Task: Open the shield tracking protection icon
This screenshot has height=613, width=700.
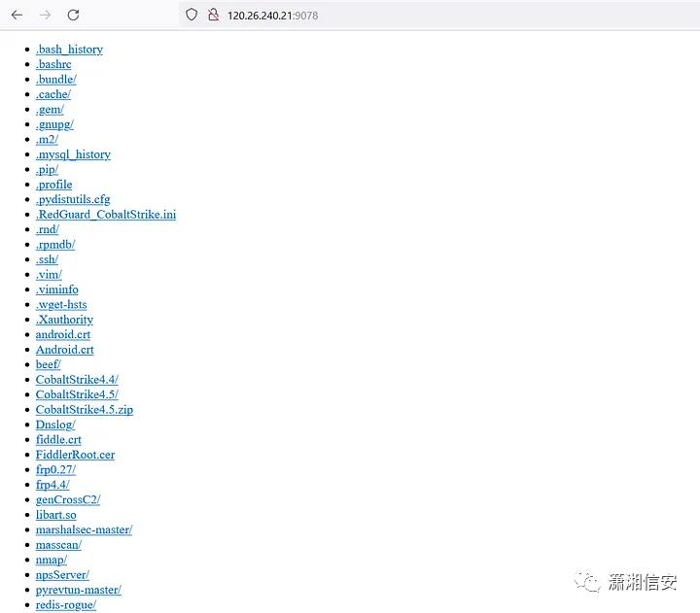Action: click(x=192, y=15)
